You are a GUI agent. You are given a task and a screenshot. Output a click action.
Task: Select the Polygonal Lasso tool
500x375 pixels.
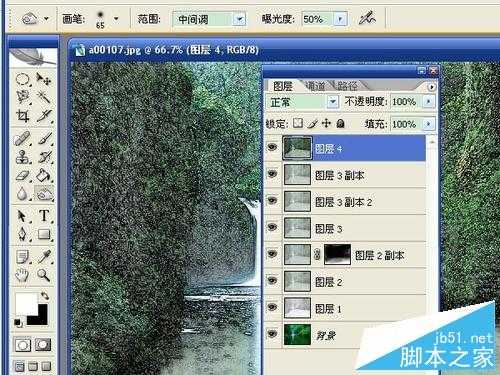(23, 97)
